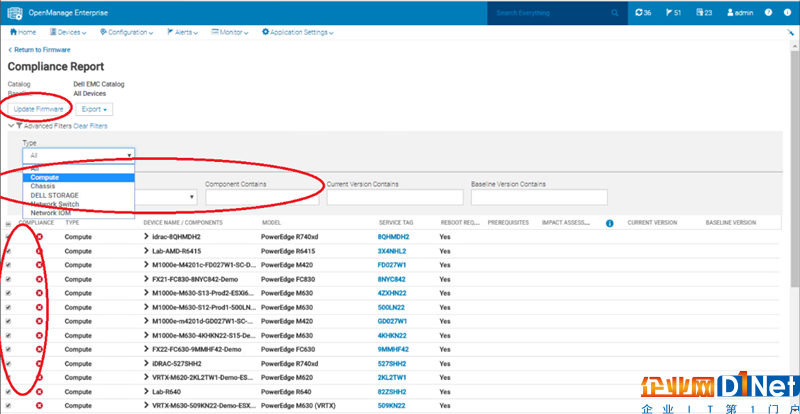Screen dimensions: 800x414
Task: Toggle checkbox for M1000e-M630-S12-Prod1 row
Action: click(x=8, y=307)
